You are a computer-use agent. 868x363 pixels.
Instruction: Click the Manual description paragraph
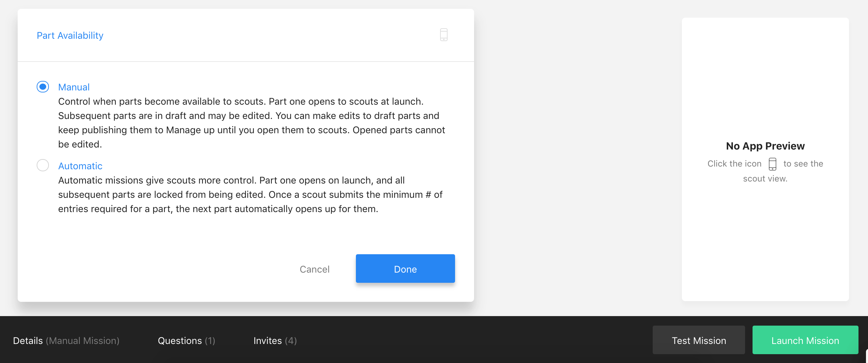point(252,123)
